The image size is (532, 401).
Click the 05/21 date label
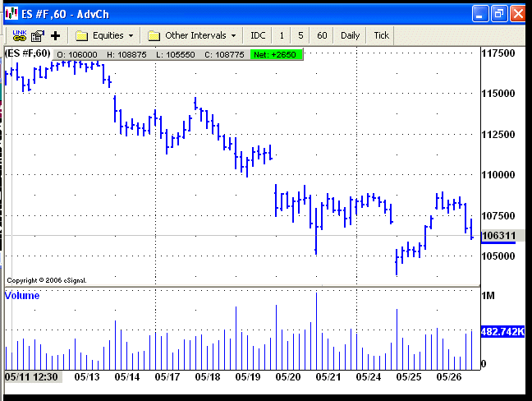pos(328,377)
